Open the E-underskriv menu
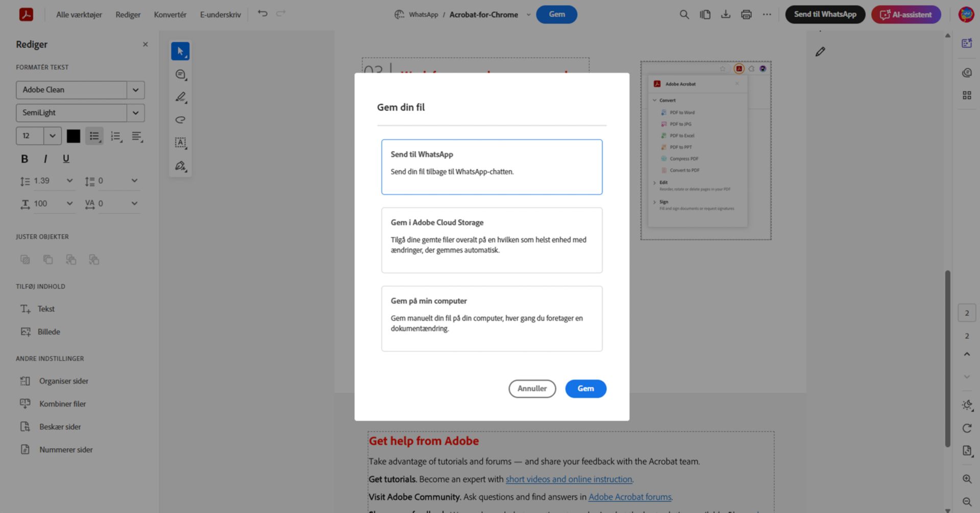The width and height of the screenshot is (980, 513). 220,14
